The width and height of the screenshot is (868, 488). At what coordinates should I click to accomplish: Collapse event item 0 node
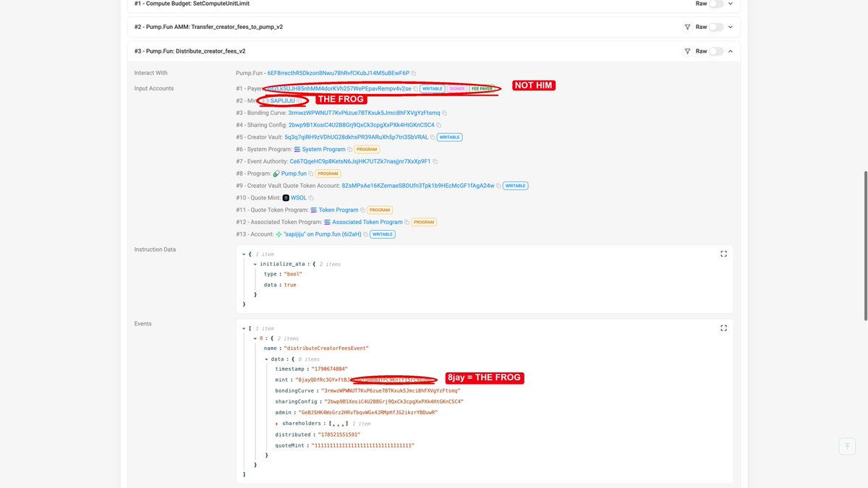pyautogui.click(x=254, y=338)
